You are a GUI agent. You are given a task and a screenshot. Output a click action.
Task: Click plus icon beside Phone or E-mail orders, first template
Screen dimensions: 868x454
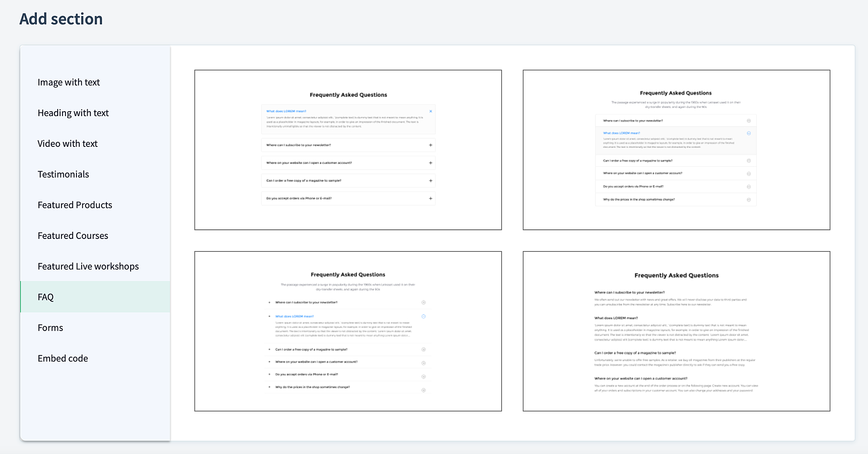tap(431, 199)
